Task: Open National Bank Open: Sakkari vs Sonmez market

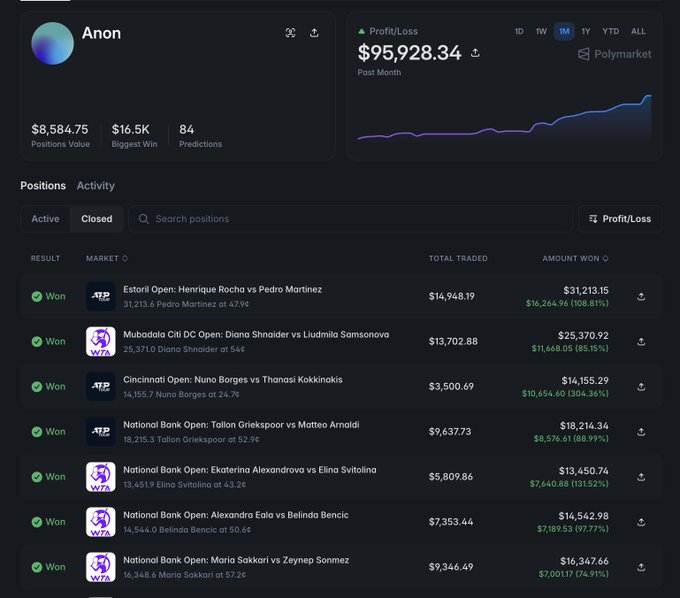Action: tap(236, 560)
